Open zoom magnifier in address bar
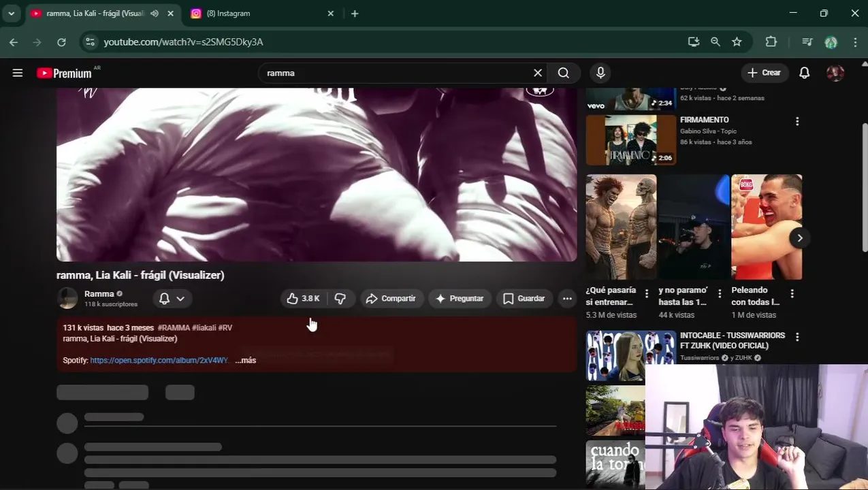 point(716,42)
